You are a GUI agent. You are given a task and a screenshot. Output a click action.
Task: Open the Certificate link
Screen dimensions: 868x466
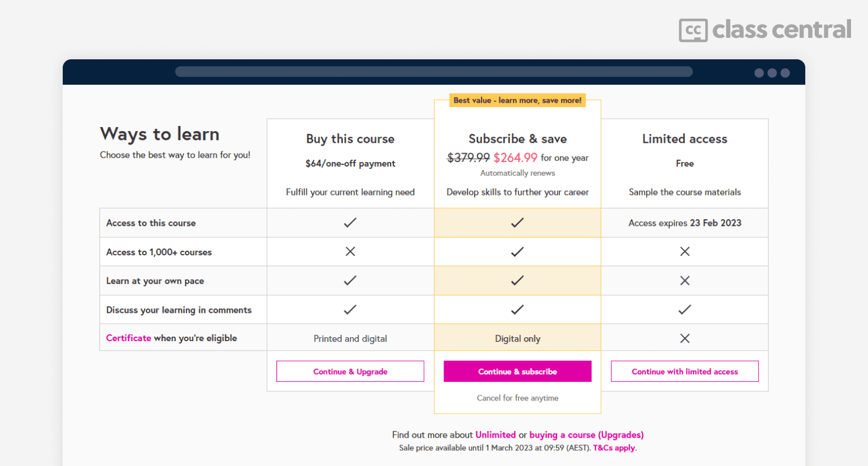pyautogui.click(x=128, y=338)
